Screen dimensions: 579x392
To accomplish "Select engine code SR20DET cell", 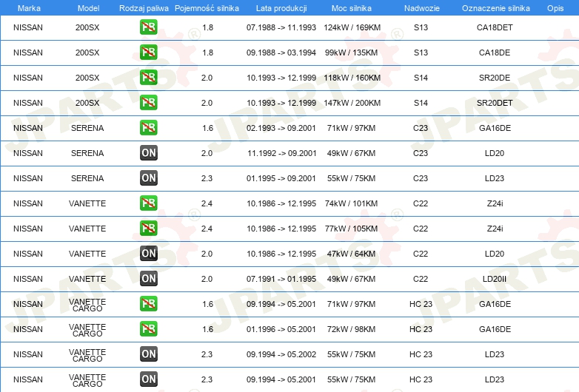I will pos(495,103).
